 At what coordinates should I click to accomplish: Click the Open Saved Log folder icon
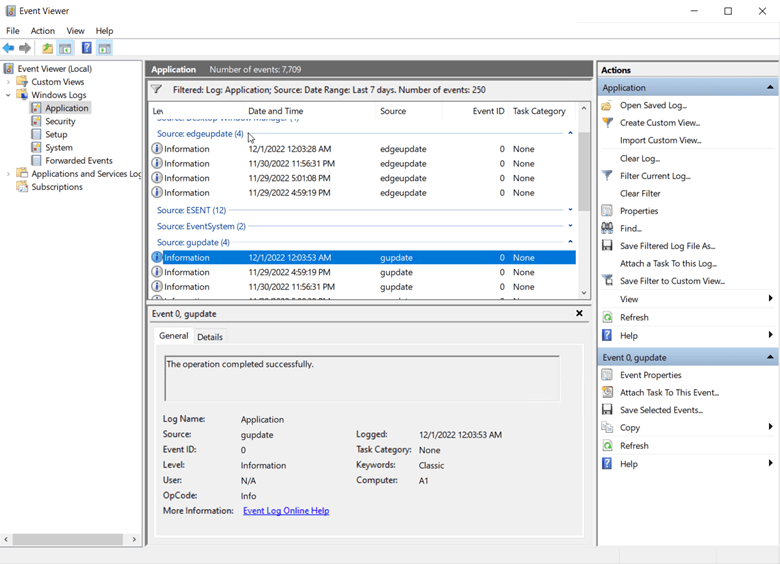coord(607,105)
